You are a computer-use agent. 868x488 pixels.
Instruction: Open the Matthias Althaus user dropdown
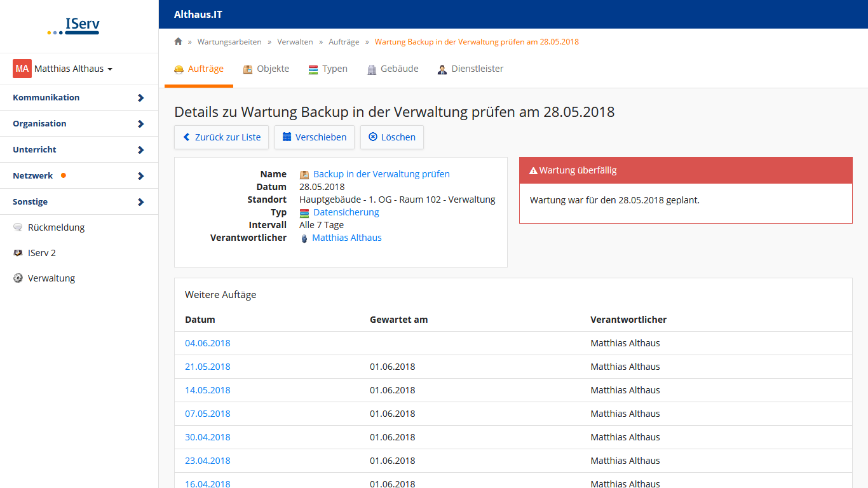tap(73, 69)
